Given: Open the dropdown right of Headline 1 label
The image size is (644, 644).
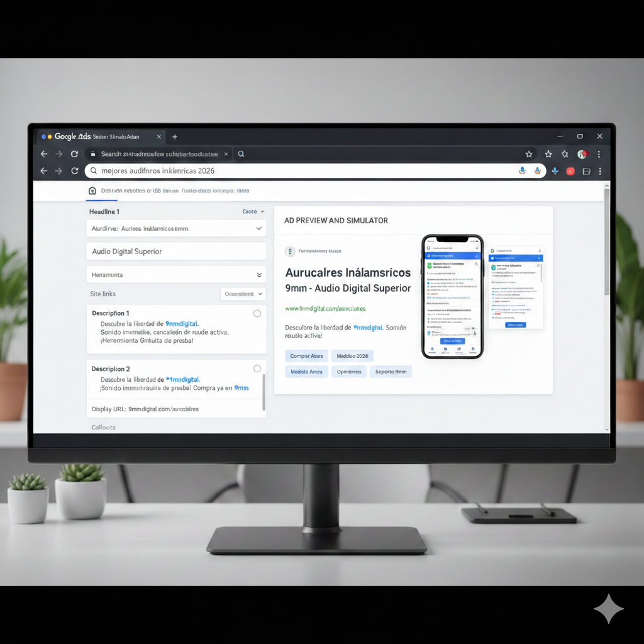Looking at the screenshot, I should (x=253, y=212).
